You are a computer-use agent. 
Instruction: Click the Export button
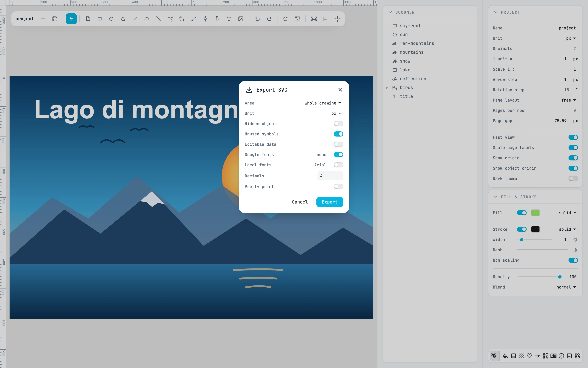click(330, 202)
